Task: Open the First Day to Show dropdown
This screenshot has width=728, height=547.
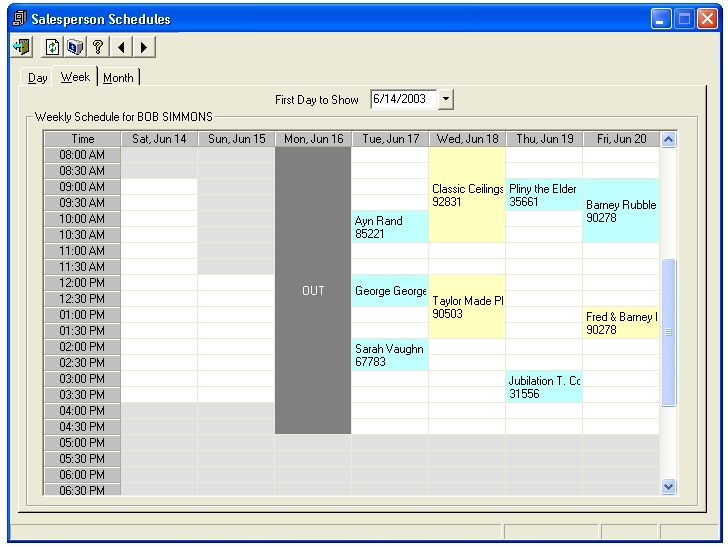Action: click(445, 99)
